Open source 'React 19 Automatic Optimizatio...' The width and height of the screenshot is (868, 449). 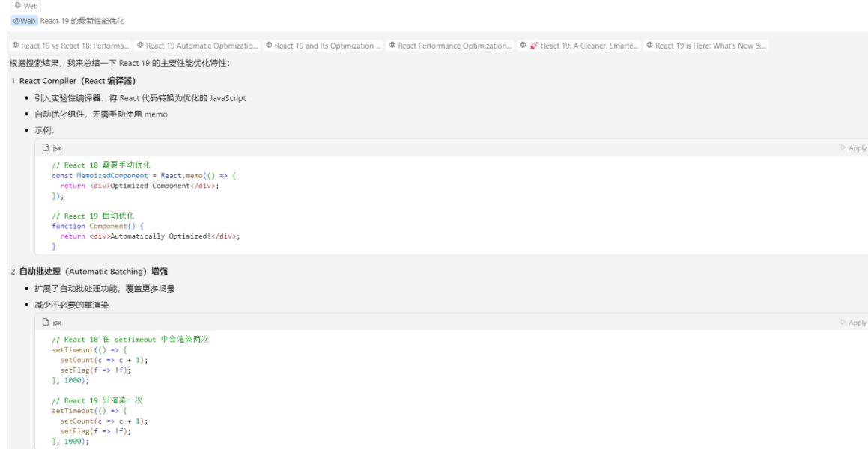click(197, 46)
